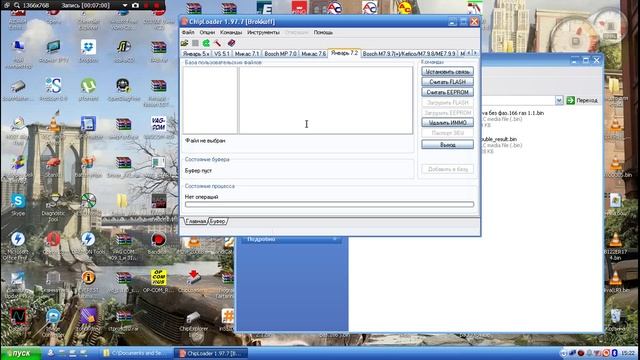Open the dropdown arrow in the recording bar
The height and width of the screenshot is (360, 640).
coord(125,5)
